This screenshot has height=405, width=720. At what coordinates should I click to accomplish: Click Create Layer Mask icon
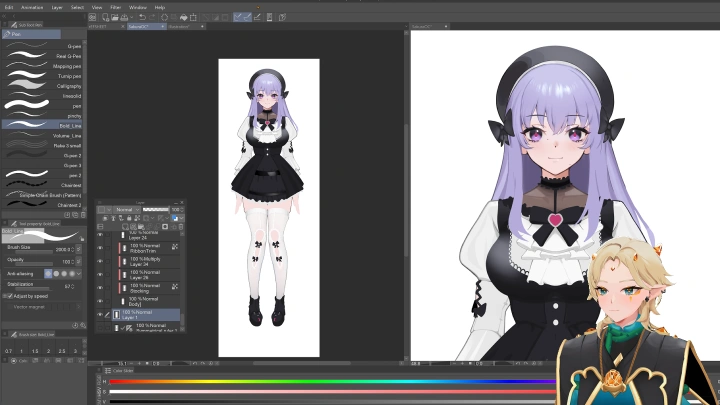point(165,227)
